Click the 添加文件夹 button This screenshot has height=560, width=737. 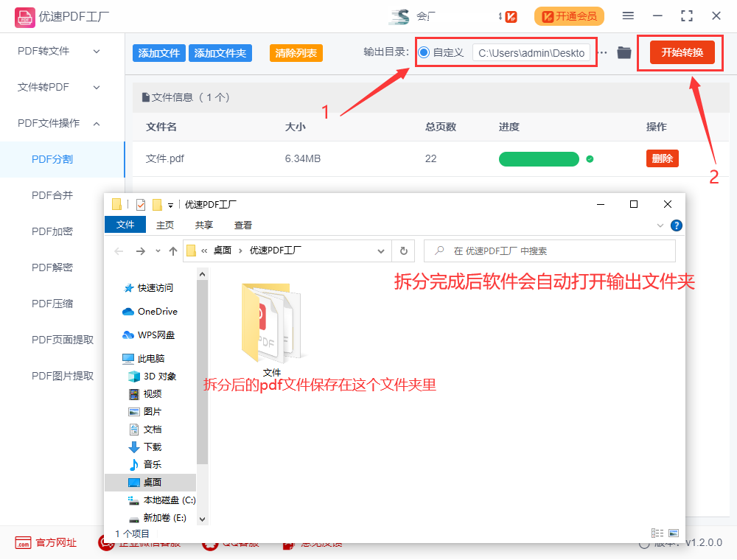pyautogui.click(x=220, y=53)
